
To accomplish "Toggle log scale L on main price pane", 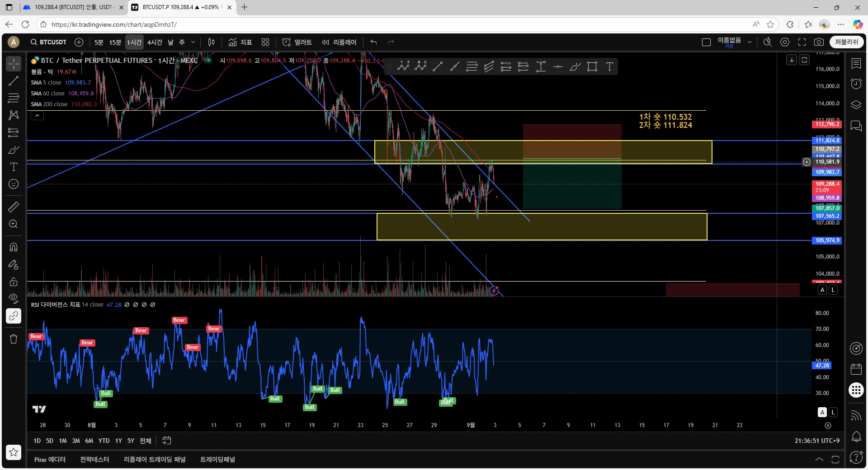I will tap(833, 290).
